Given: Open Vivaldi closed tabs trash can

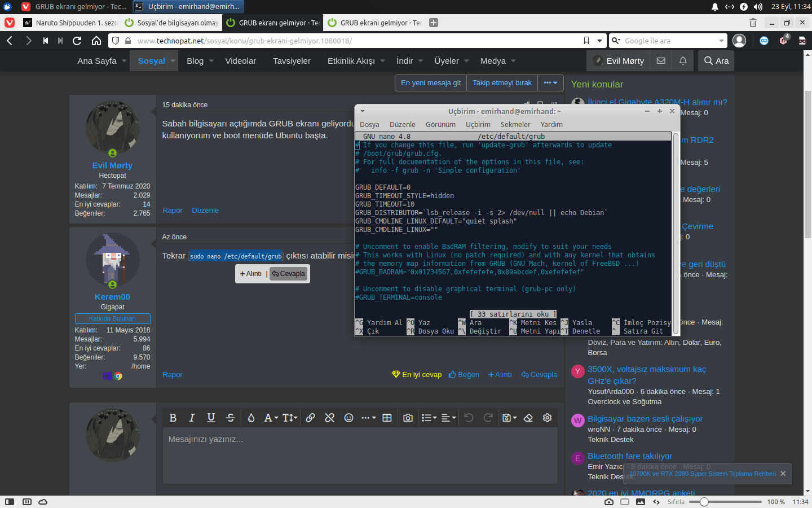Looking at the screenshot, I should pos(753,23).
